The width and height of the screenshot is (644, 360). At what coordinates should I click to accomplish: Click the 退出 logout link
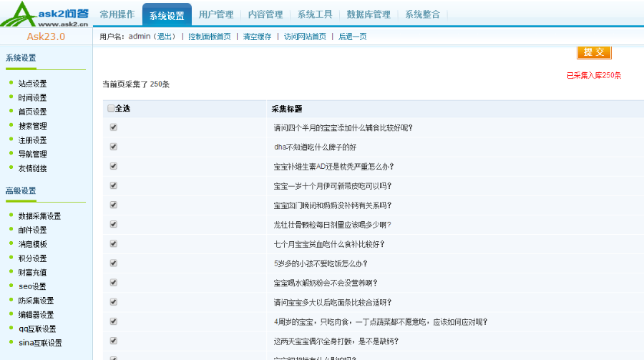164,37
